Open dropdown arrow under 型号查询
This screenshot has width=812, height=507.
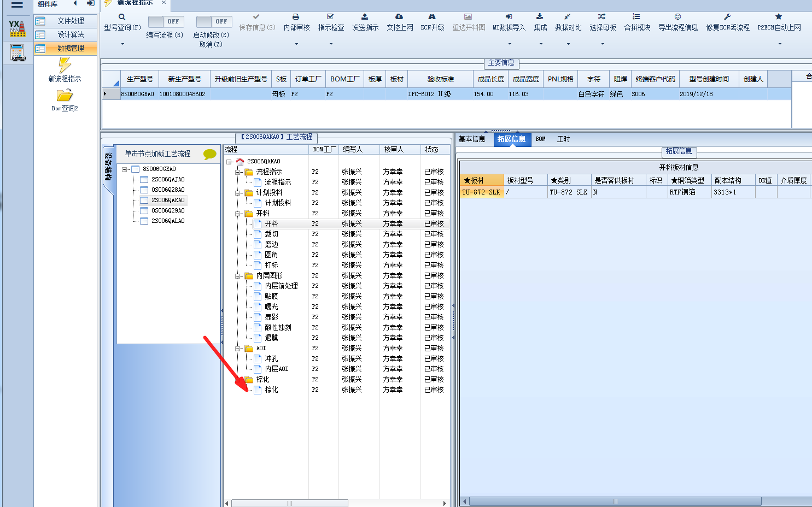point(122,44)
